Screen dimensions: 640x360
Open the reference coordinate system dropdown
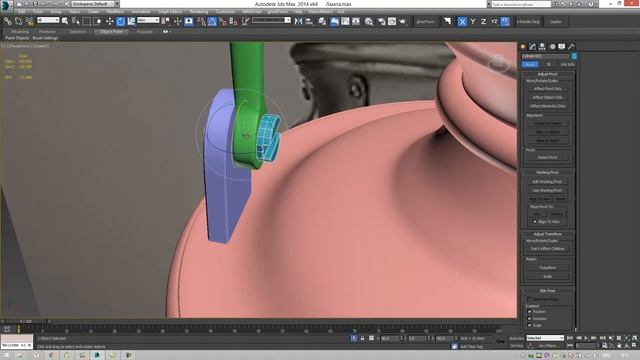148,20
